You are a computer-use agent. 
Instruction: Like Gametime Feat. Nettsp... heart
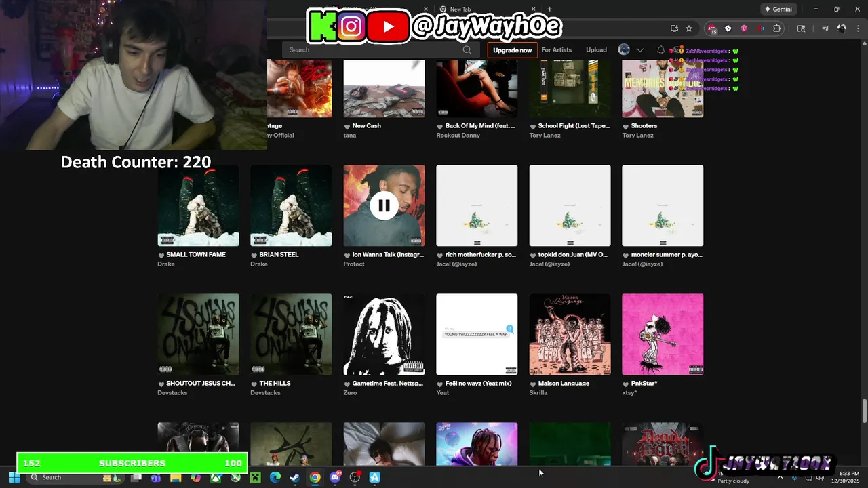pos(347,384)
